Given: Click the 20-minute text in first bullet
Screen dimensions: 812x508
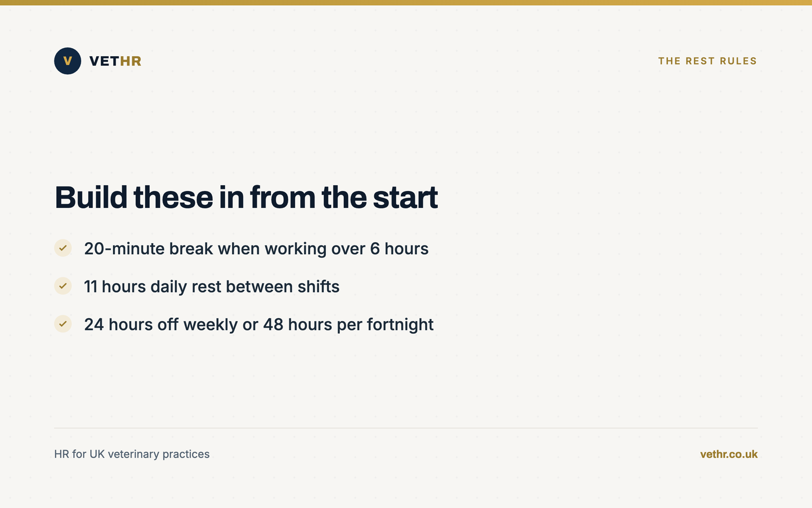Looking at the screenshot, I should [x=124, y=248].
